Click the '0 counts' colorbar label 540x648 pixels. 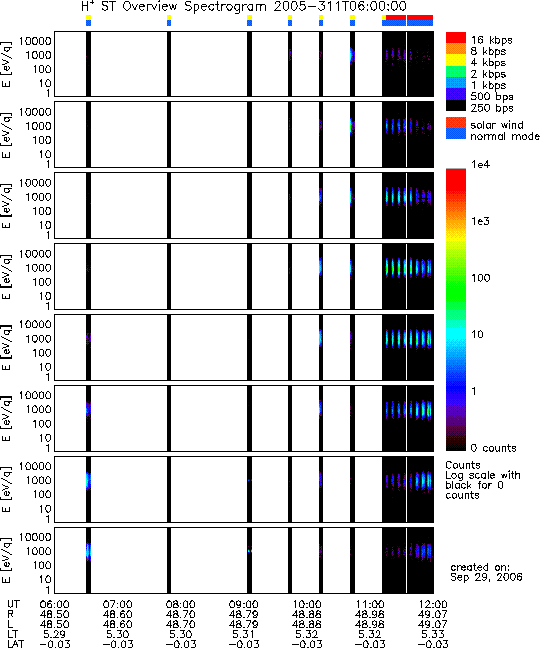pos(494,448)
